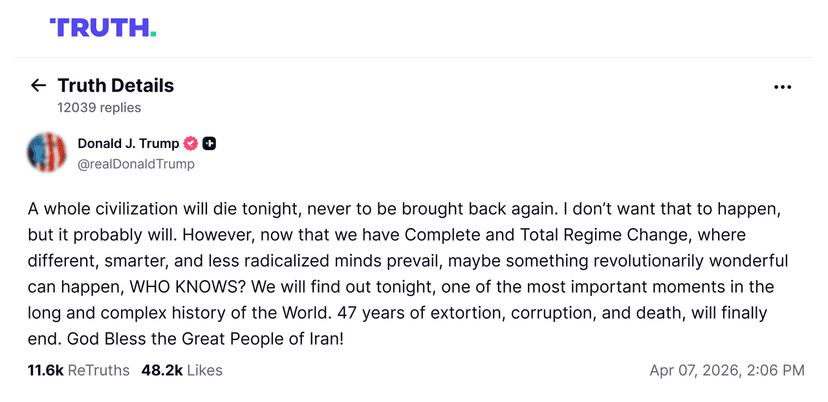Click the teal dot ending the TRUTH logo

click(153, 34)
